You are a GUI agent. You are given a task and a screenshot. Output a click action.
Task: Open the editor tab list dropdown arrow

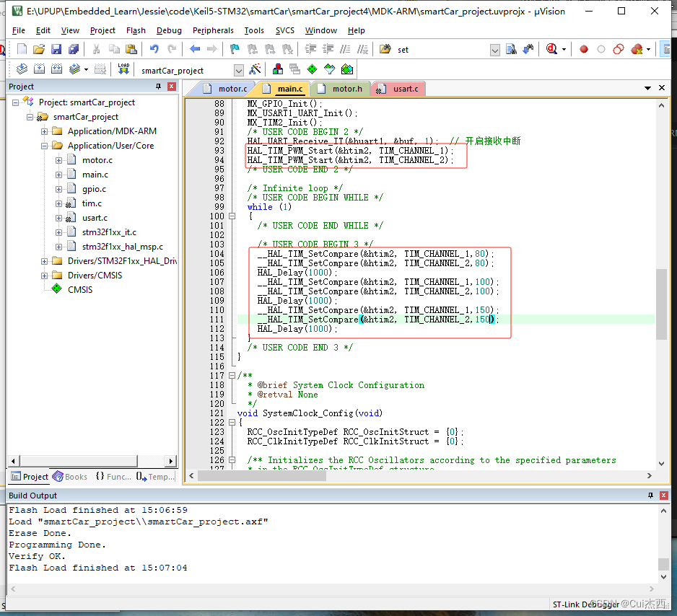647,88
